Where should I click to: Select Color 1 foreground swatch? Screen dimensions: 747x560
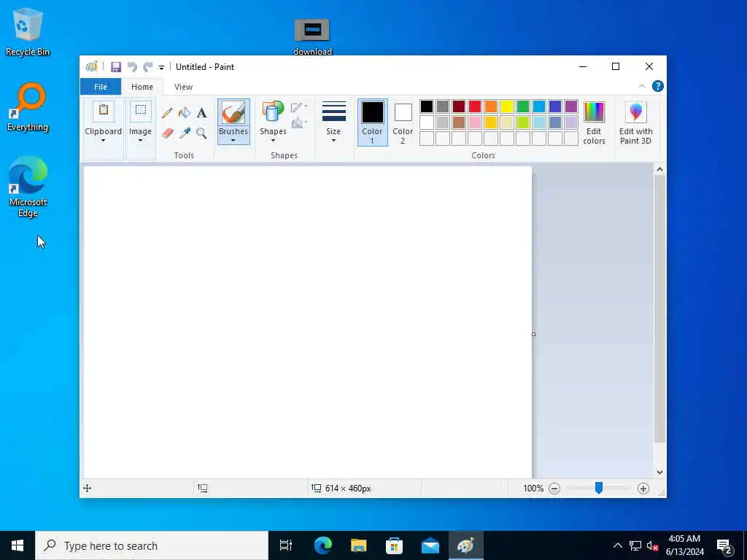(373, 122)
